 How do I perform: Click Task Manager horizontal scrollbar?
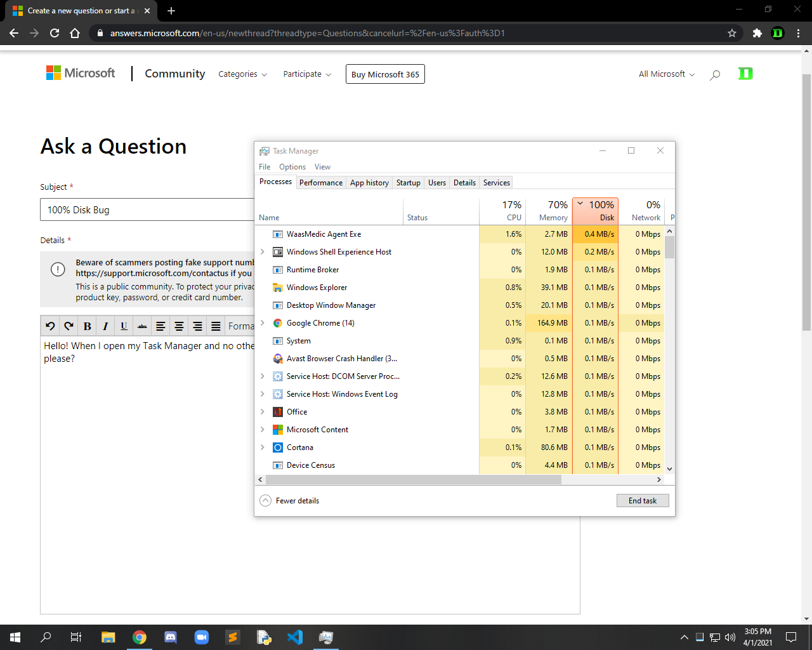[x=413, y=480]
